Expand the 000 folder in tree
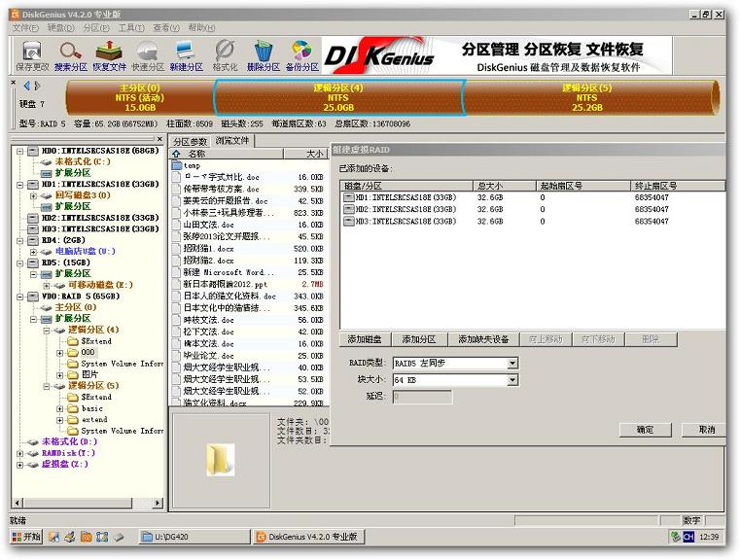The image size is (740, 560). [x=60, y=352]
